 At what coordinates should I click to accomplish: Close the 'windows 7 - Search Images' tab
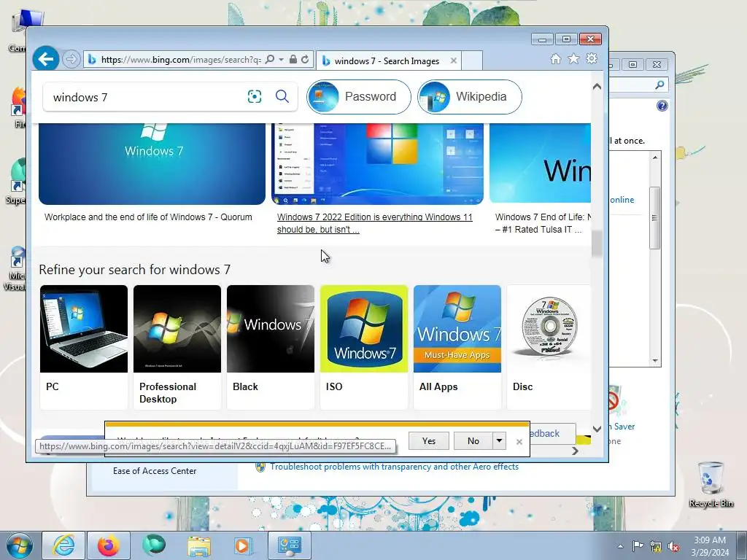click(x=454, y=61)
